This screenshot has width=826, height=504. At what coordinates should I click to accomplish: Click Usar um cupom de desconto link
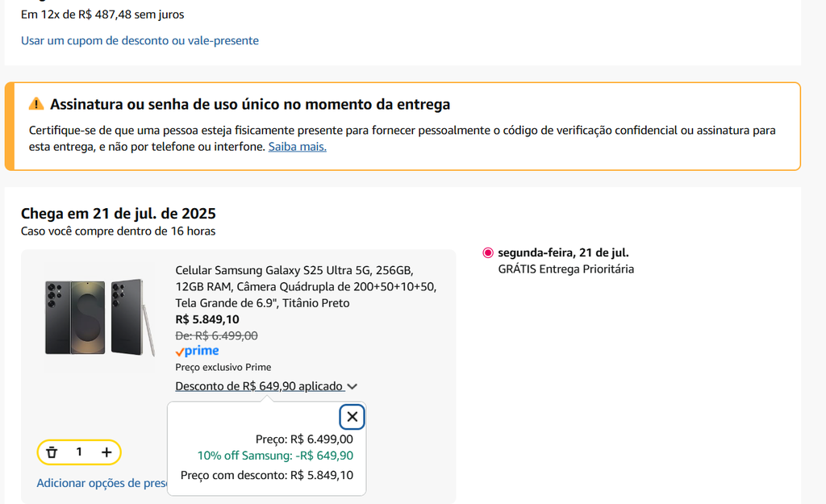(x=140, y=40)
